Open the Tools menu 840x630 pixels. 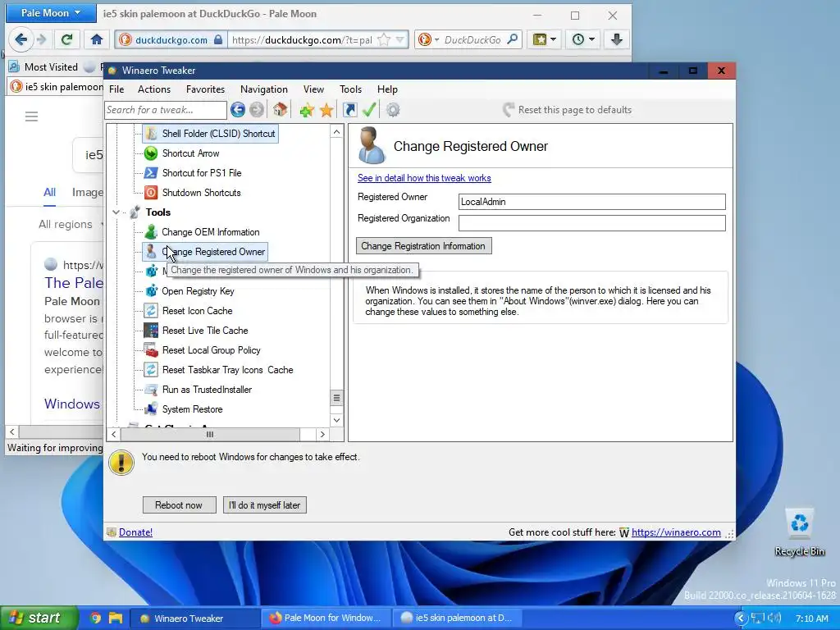click(350, 89)
